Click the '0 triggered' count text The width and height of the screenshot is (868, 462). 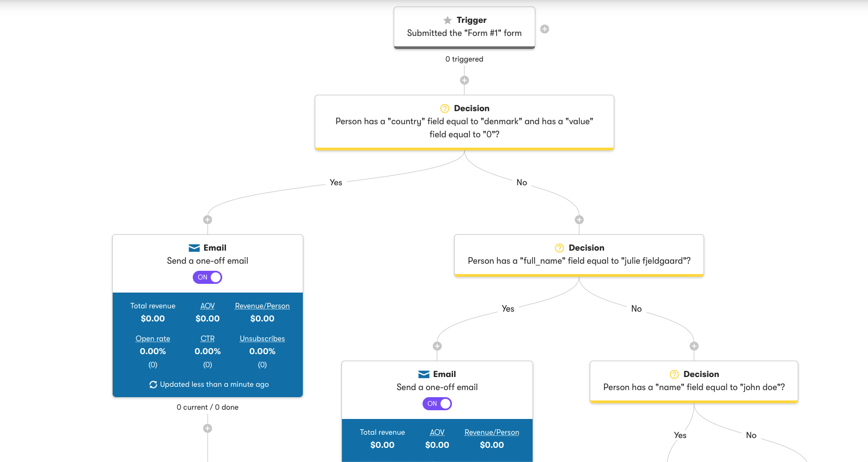pos(464,59)
